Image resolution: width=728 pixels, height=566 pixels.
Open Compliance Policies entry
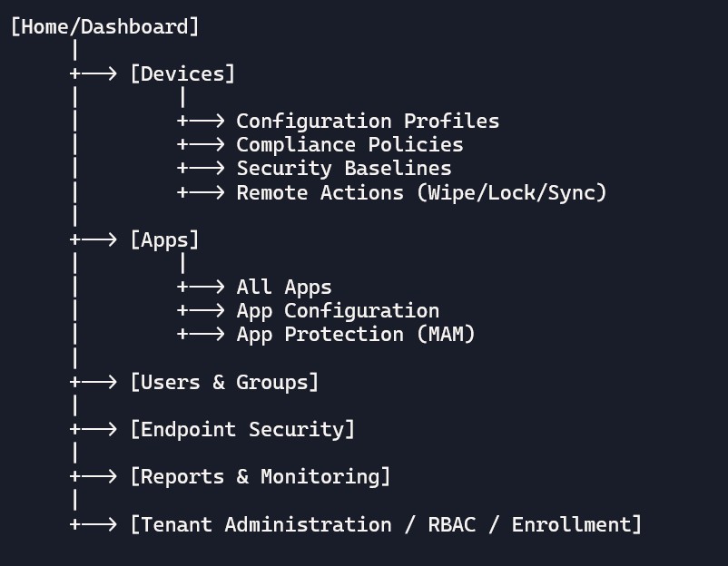pos(349,144)
